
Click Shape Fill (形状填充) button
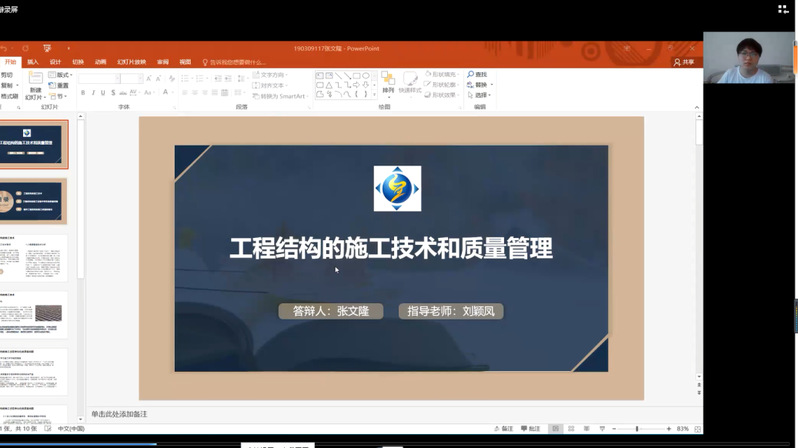tap(441, 74)
